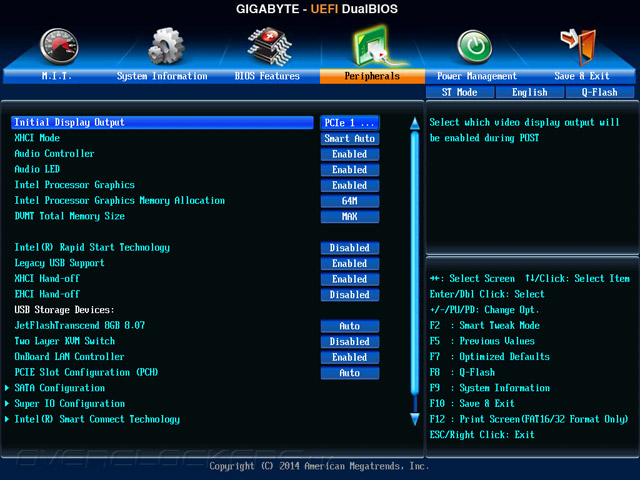Select EHCI Hand-off label
Screen dimensions: 640x480
click(47, 294)
